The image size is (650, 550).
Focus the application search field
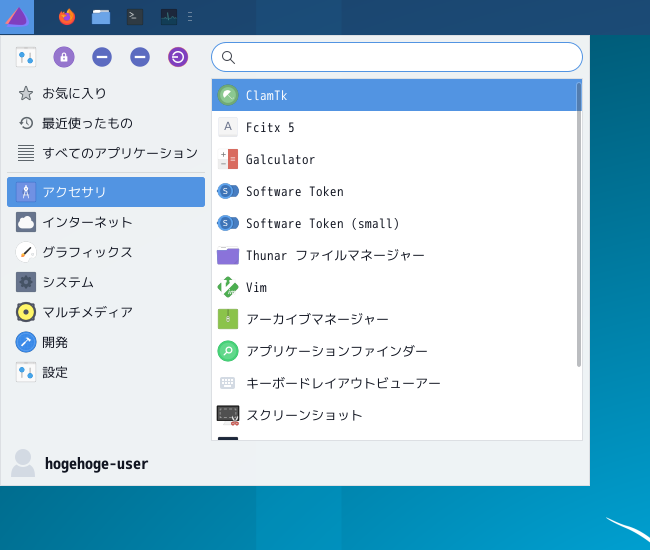click(397, 57)
